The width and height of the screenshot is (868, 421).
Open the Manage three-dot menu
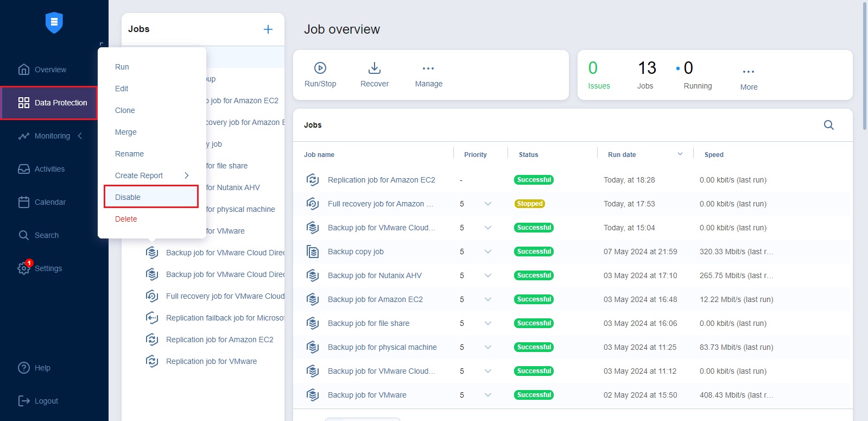[428, 68]
